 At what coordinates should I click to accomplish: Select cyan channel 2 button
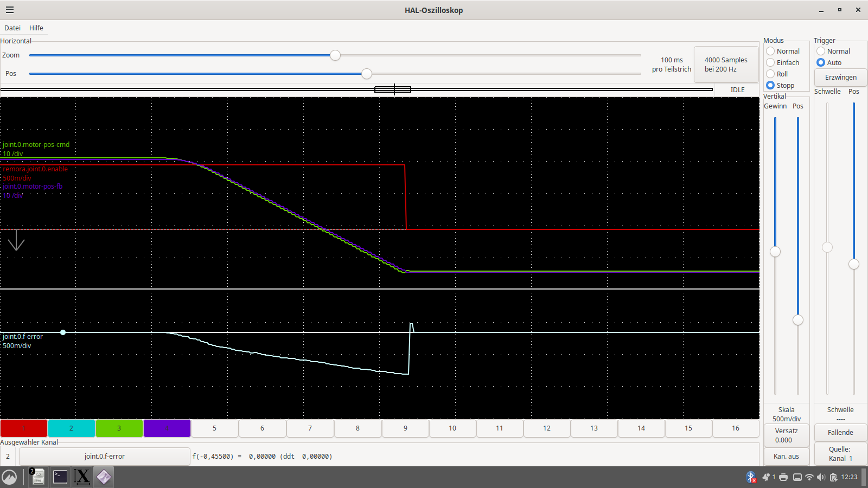[x=72, y=428]
